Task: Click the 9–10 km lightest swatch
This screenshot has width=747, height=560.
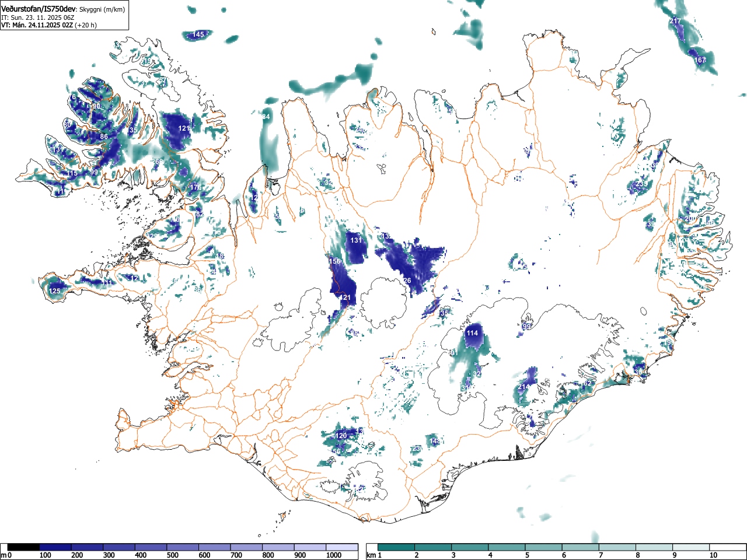Action: [x=690, y=547]
